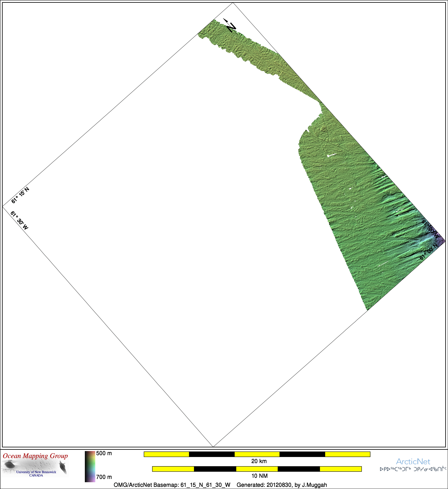This screenshot has height=489, width=448.
Task: Click the 61° 15' N latitude label
Action: pos(20,195)
